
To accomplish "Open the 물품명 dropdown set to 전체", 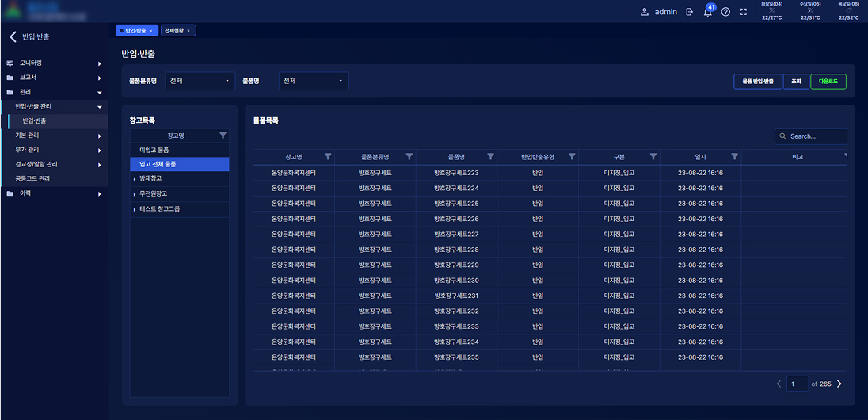I will [314, 81].
